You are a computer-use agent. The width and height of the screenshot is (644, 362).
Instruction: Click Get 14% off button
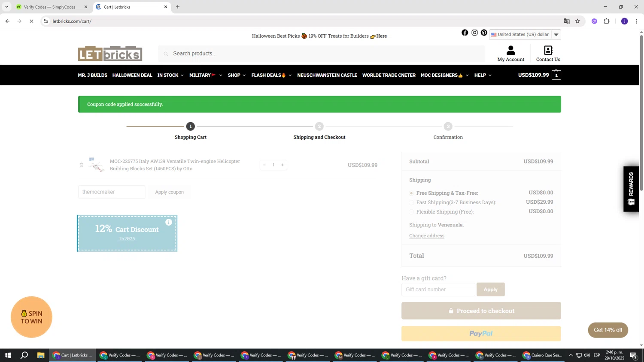coord(608,330)
